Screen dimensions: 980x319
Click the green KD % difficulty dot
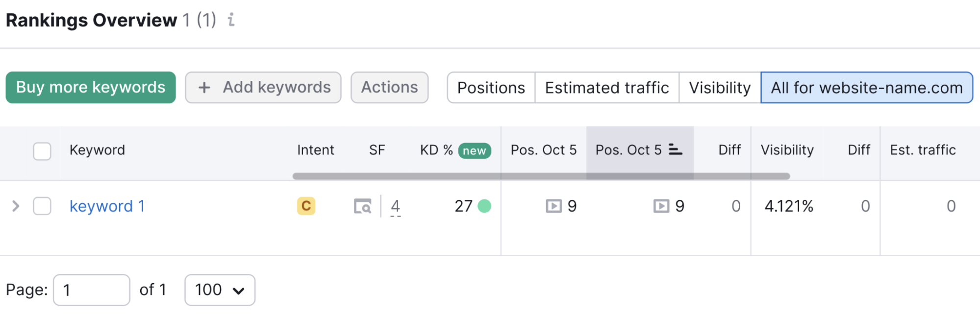pos(484,206)
